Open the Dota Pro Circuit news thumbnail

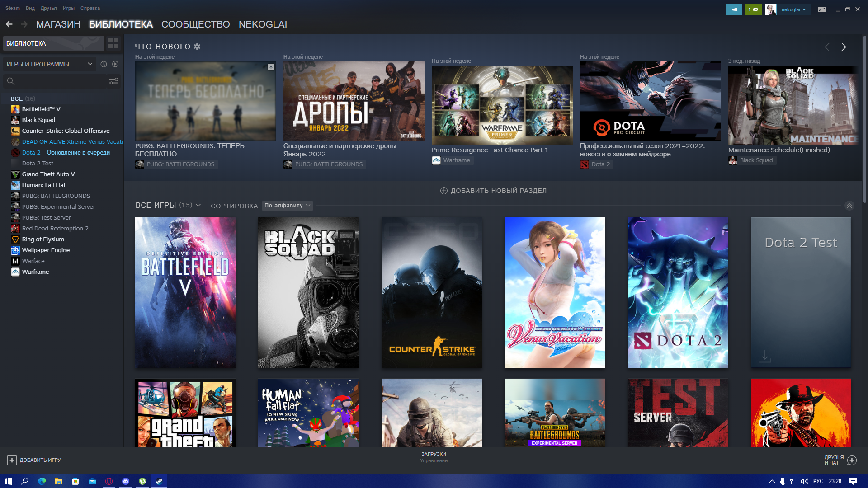(x=650, y=101)
